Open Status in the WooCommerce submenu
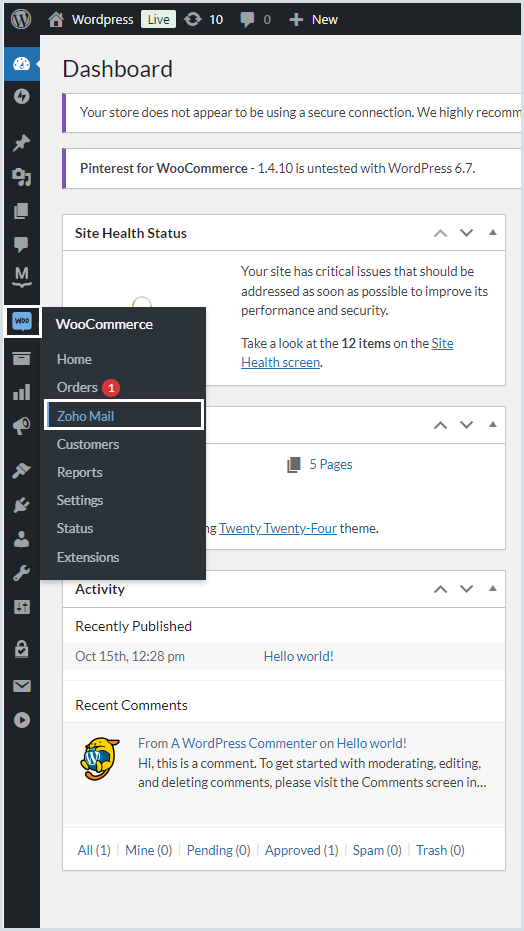The image size is (524, 931). (75, 528)
